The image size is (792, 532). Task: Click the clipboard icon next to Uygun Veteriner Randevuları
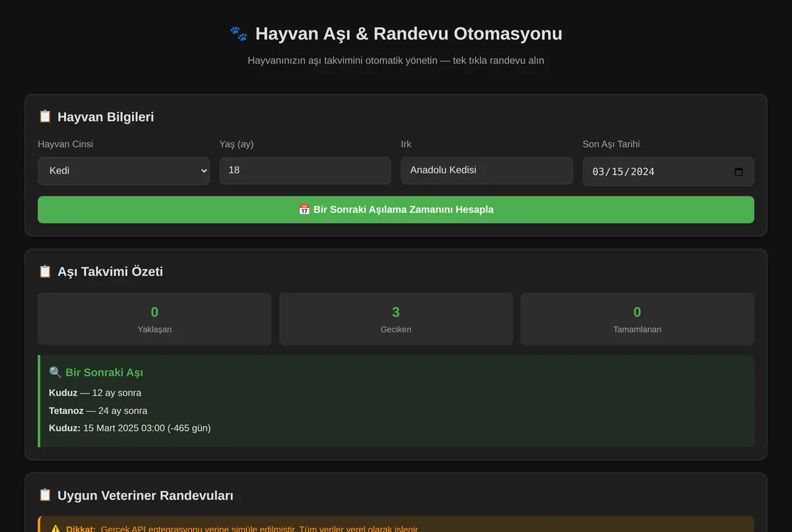pos(45,495)
